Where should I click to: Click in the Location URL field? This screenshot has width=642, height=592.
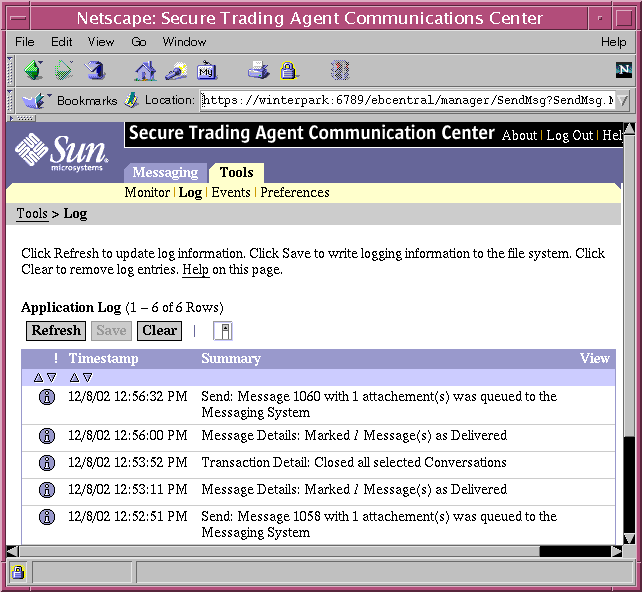[x=407, y=100]
